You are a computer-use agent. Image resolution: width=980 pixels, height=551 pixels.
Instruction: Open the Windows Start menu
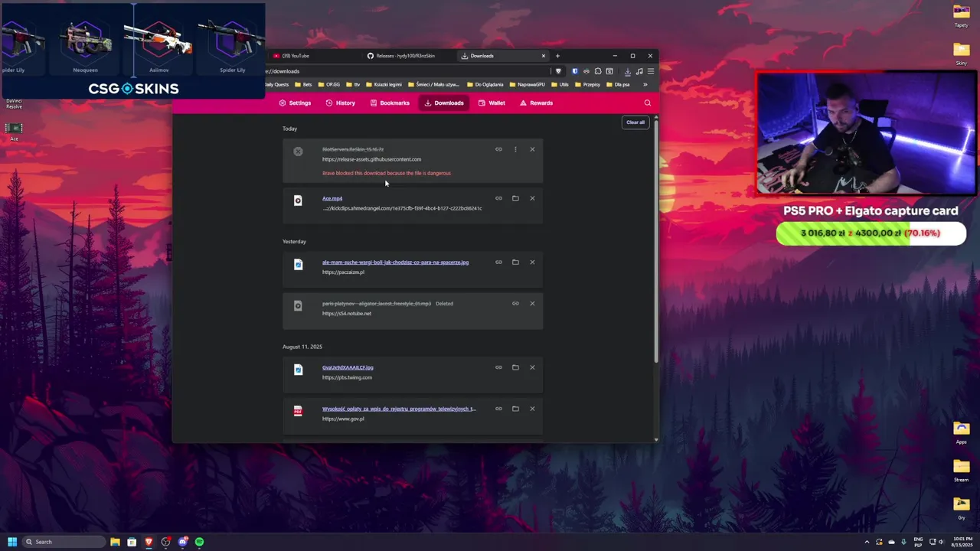click(x=12, y=542)
